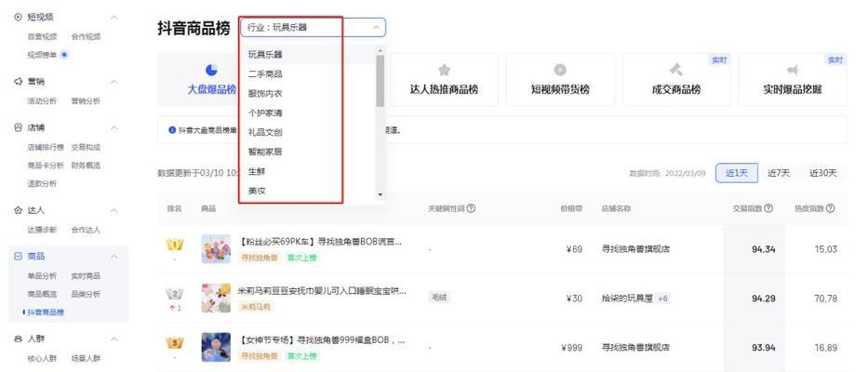Choose 个护家清 in the industry dropdown list
This screenshot has width=868, height=372.
click(x=307, y=113)
